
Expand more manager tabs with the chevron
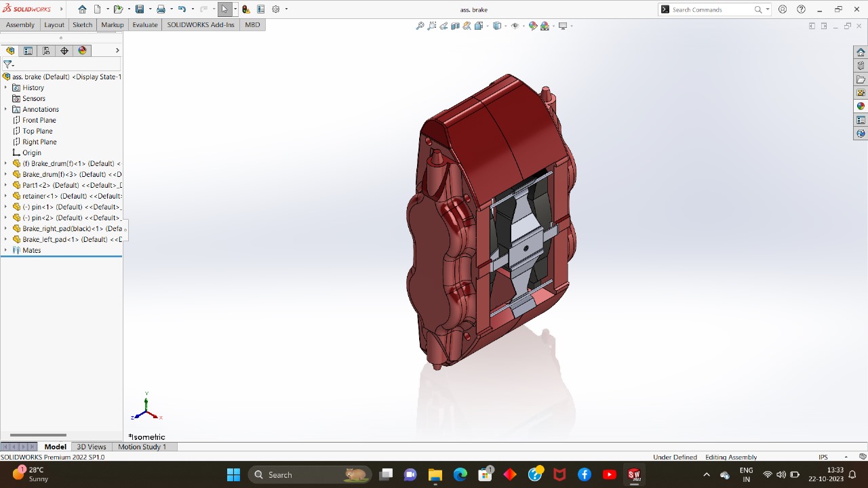point(117,51)
